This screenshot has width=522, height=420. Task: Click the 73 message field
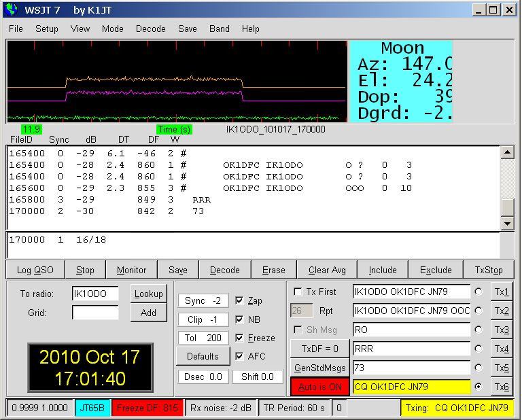coord(411,368)
